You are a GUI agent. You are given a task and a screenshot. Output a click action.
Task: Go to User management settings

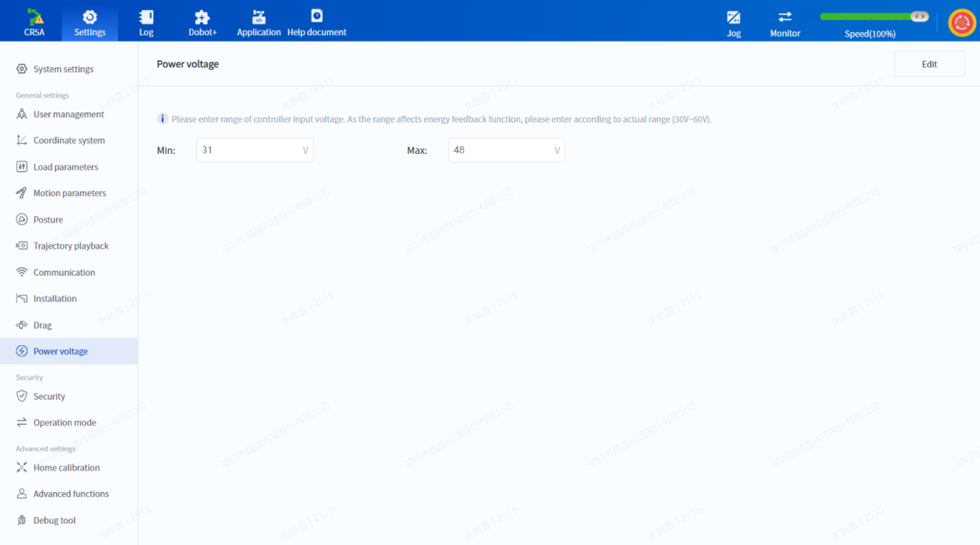click(x=68, y=115)
